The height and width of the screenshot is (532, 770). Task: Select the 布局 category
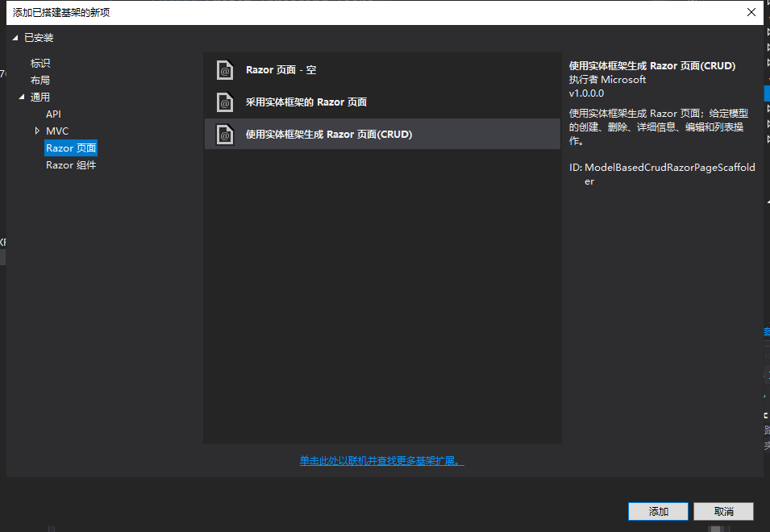pyautogui.click(x=40, y=80)
